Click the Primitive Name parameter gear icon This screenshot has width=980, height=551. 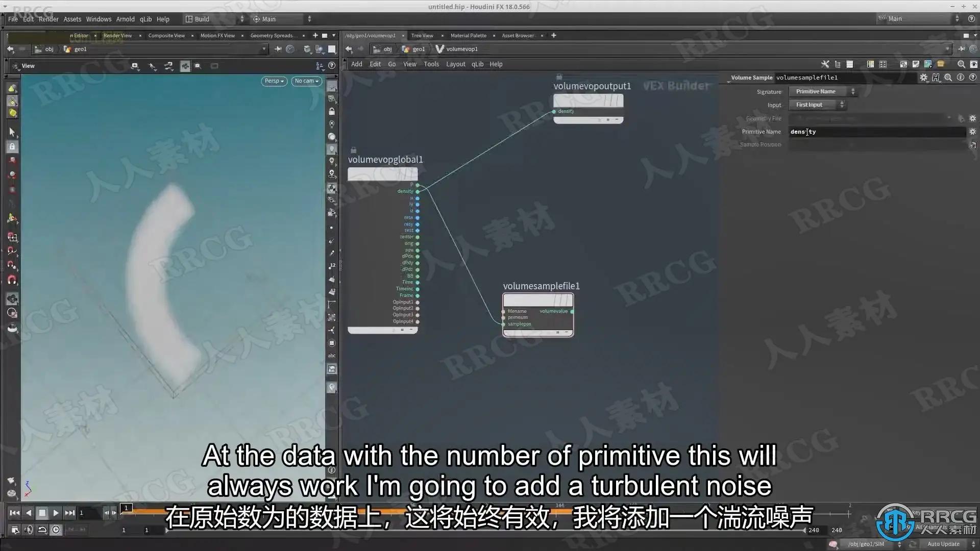click(973, 132)
